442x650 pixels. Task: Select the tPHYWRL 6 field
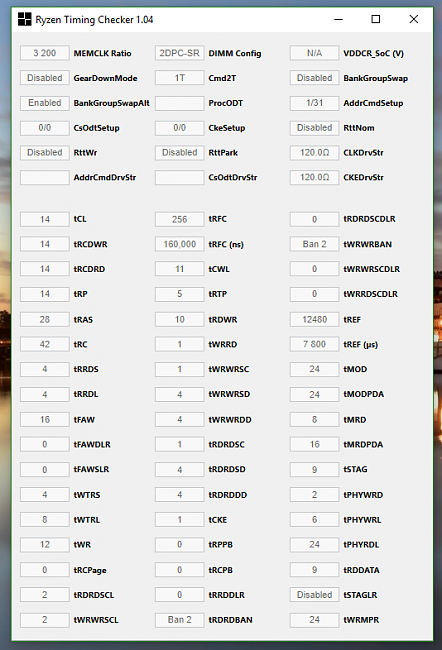(x=314, y=520)
